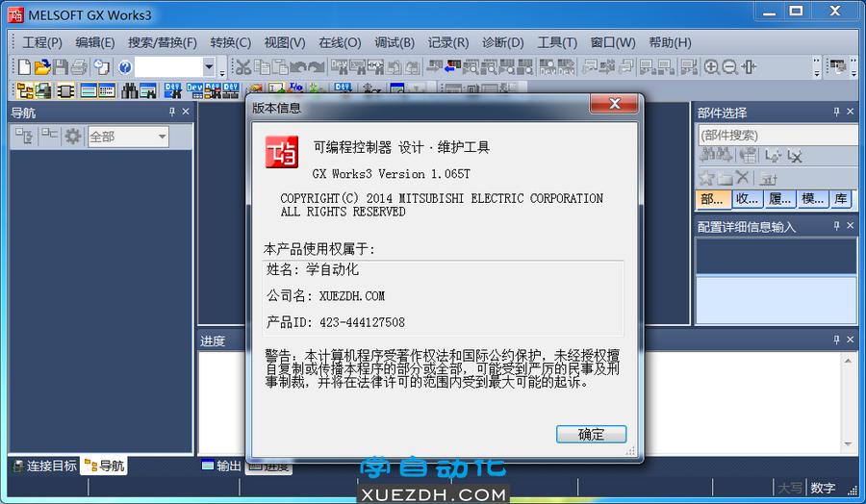
Task: Click the device batch replace Dev icon
Action: [173, 90]
